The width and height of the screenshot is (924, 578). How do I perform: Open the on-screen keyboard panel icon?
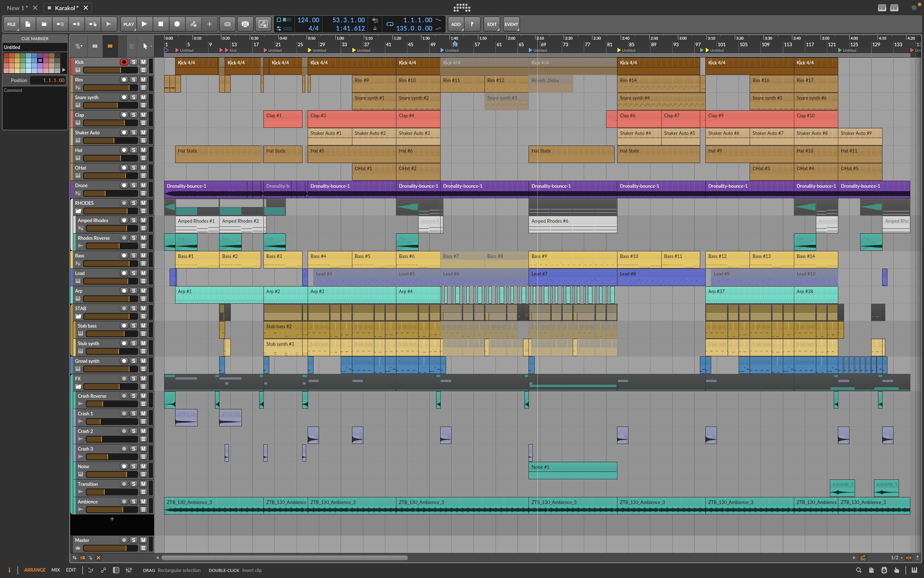(x=914, y=570)
